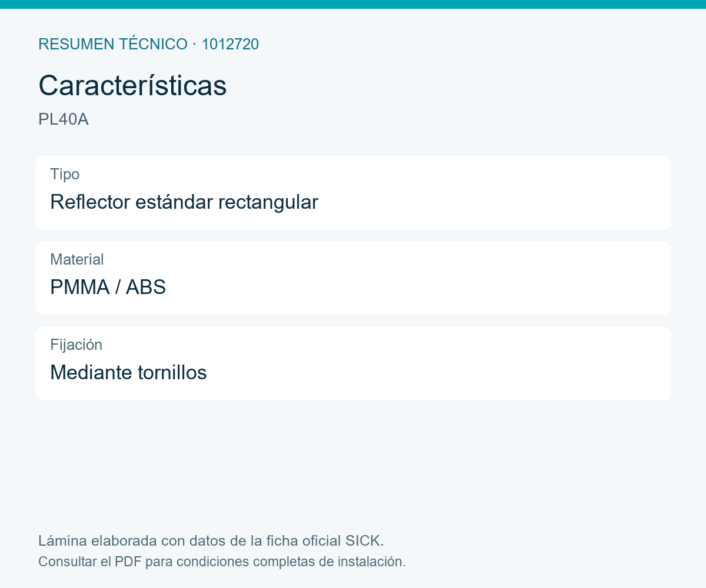The image size is (706, 588).
Task: Click Reflector estándar rectangular value
Action: point(184,202)
